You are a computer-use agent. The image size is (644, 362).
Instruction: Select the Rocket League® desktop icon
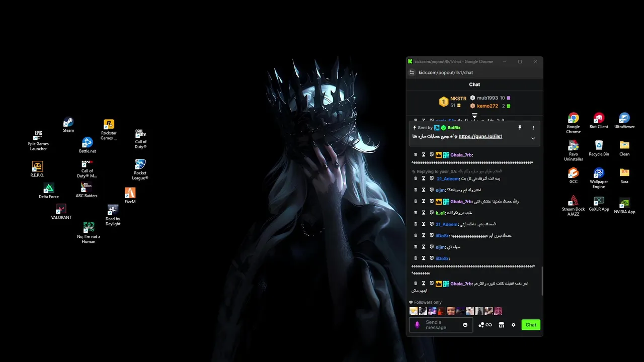(x=140, y=169)
